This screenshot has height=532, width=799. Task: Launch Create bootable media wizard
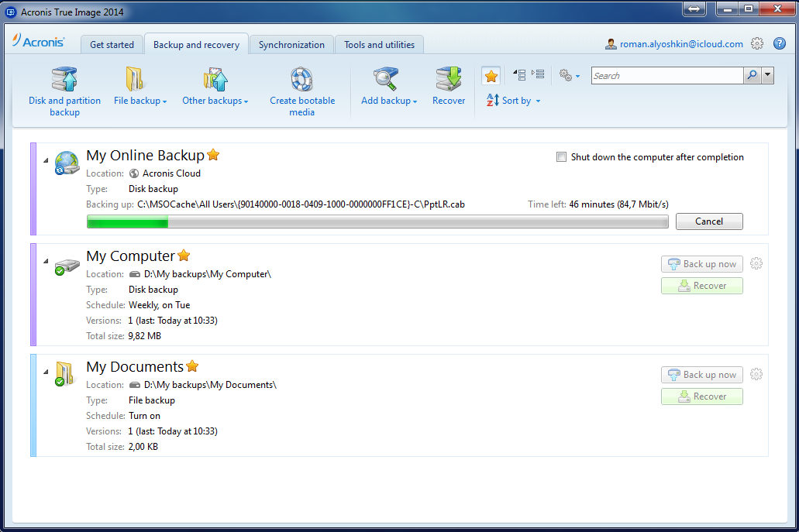[302, 92]
